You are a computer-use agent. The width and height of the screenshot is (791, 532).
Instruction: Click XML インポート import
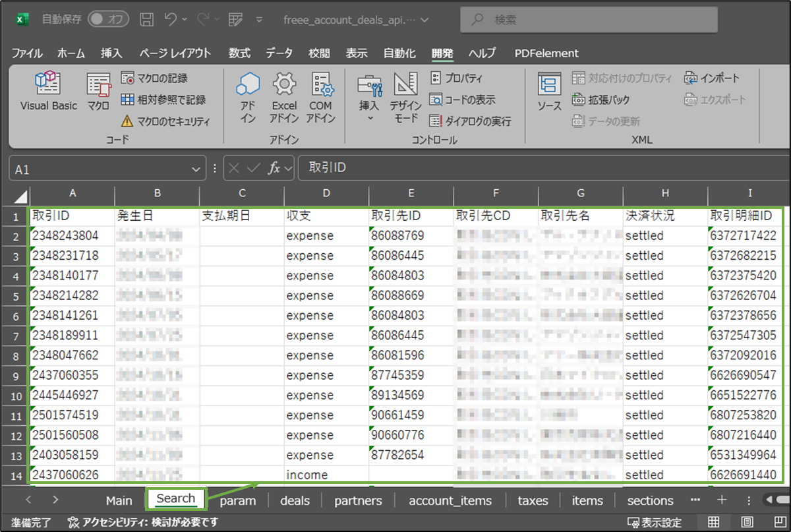click(712, 78)
